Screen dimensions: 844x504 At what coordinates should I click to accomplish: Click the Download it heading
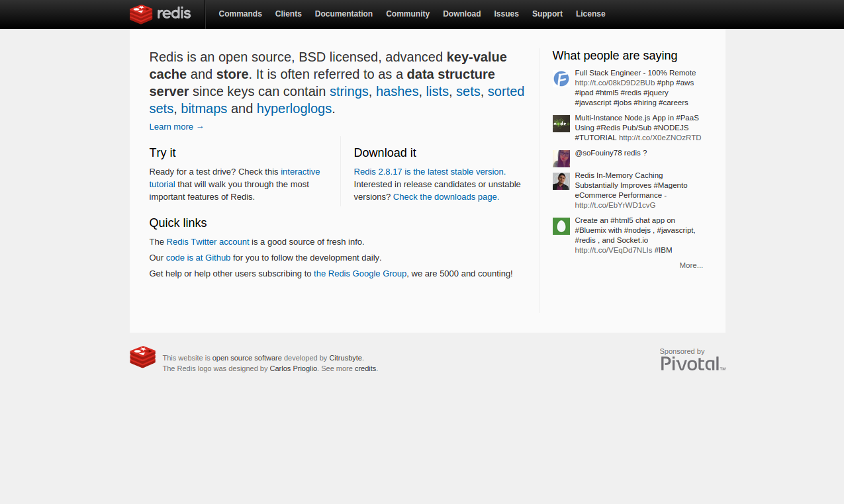coord(385,153)
